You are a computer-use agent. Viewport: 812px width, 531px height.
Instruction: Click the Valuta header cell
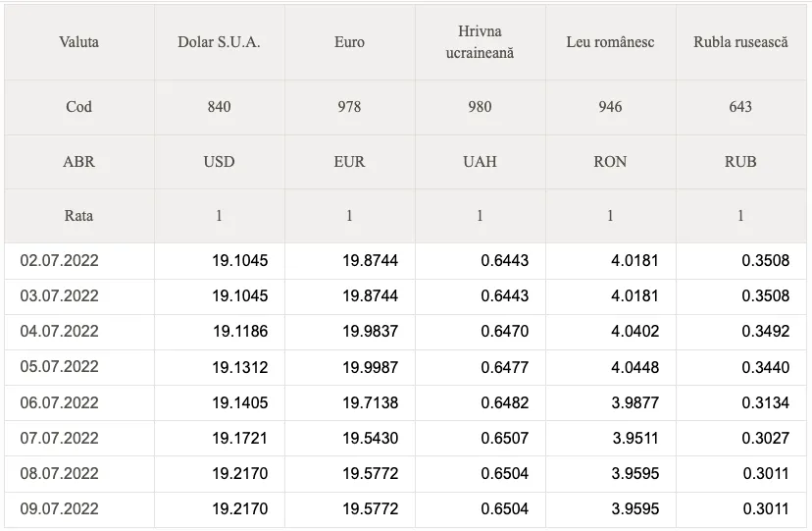79,42
